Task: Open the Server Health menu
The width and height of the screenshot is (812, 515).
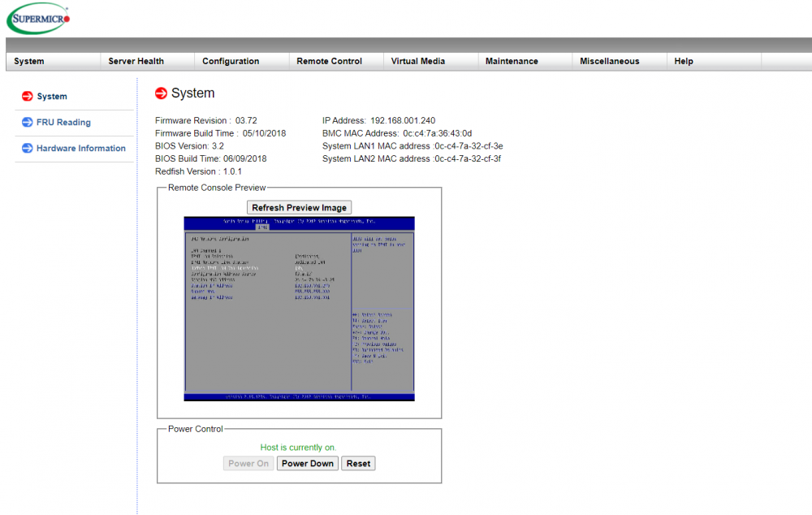Action: pyautogui.click(x=136, y=61)
